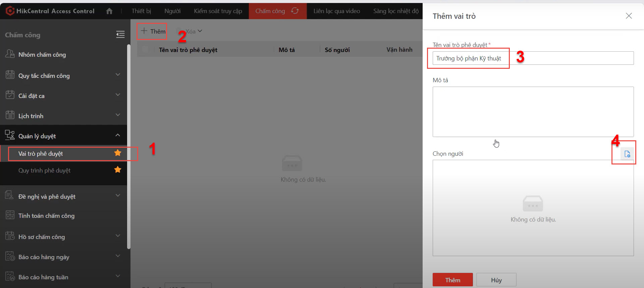The image size is (644, 288).
Task: Close the Thêm vai trò panel
Action: click(x=629, y=16)
